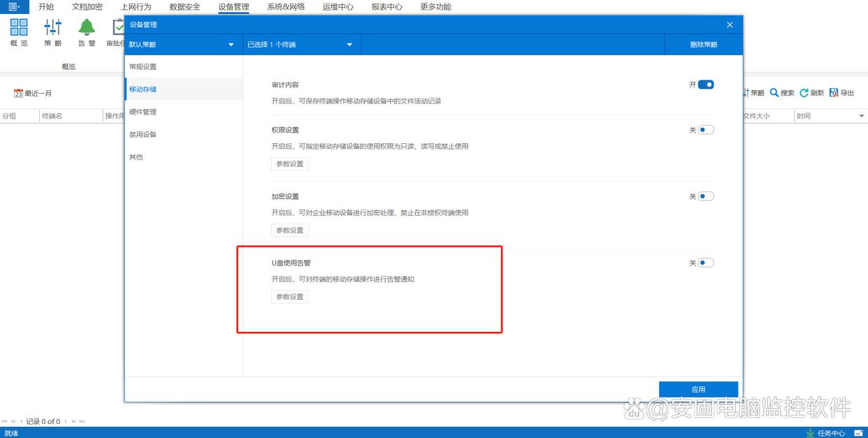The height and width of the screenshot is (438, 868).
Task: Select the 设备管理 menu tab
Action: point(233,7)
